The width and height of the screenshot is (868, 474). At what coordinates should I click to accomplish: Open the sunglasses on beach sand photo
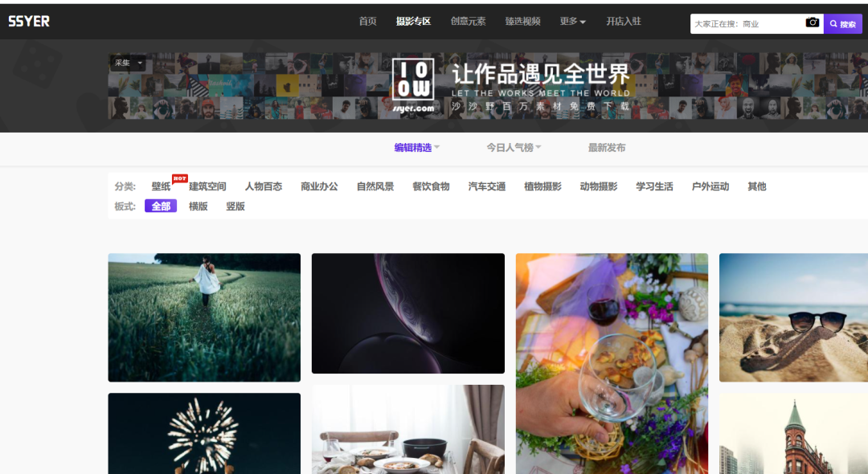click(x=793, y=317)
